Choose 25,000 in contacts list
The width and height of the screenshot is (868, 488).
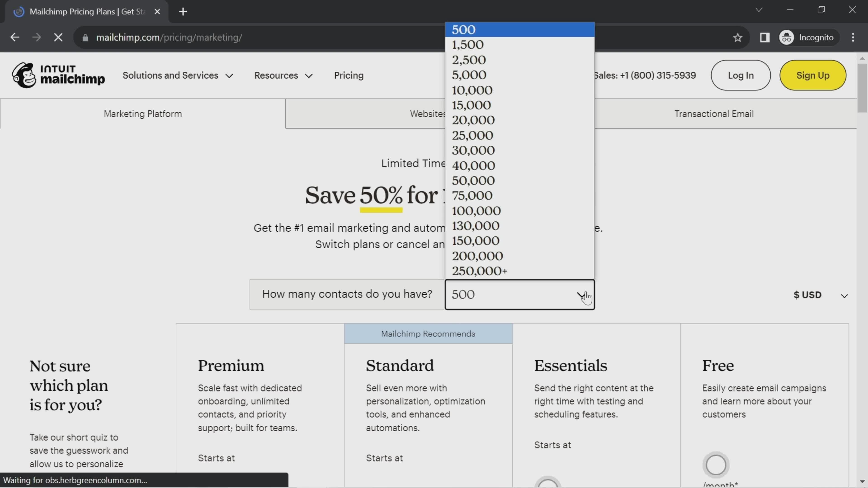(520, 135)
